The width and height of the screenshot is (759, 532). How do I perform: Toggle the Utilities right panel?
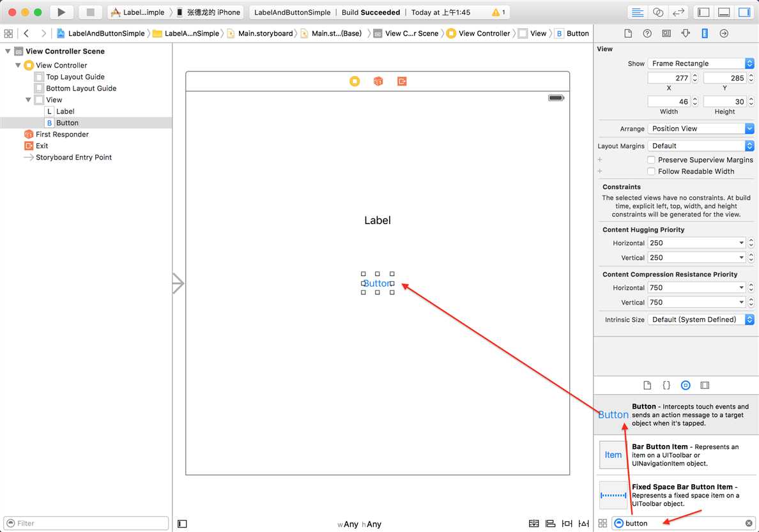(744, 12)
